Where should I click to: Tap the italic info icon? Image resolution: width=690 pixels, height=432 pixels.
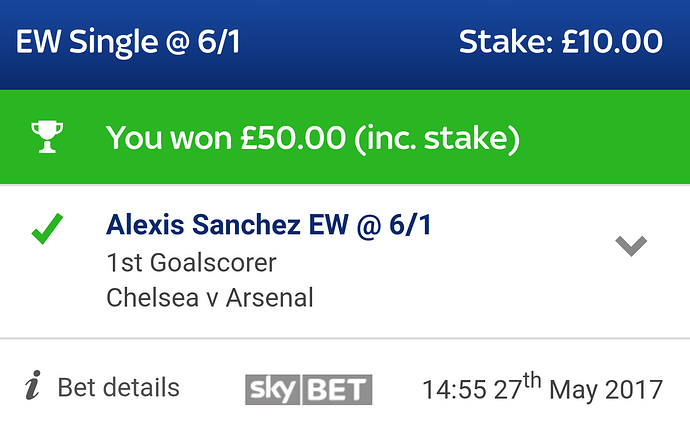(32, 387)
